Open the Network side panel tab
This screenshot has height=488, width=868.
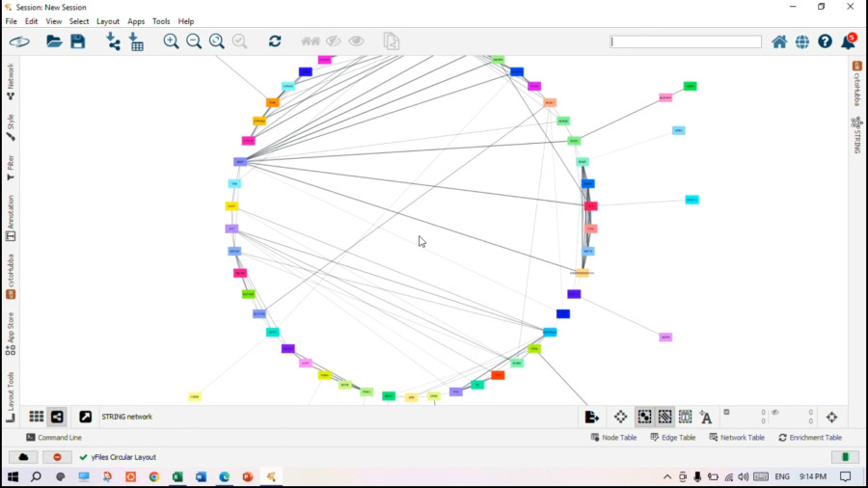[x=10, y=81]
